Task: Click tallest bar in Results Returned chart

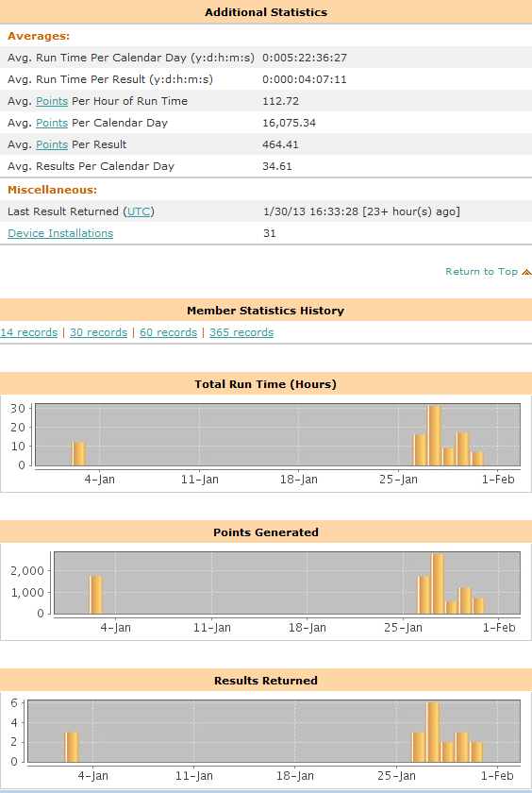Action: [x=432, y=732]
